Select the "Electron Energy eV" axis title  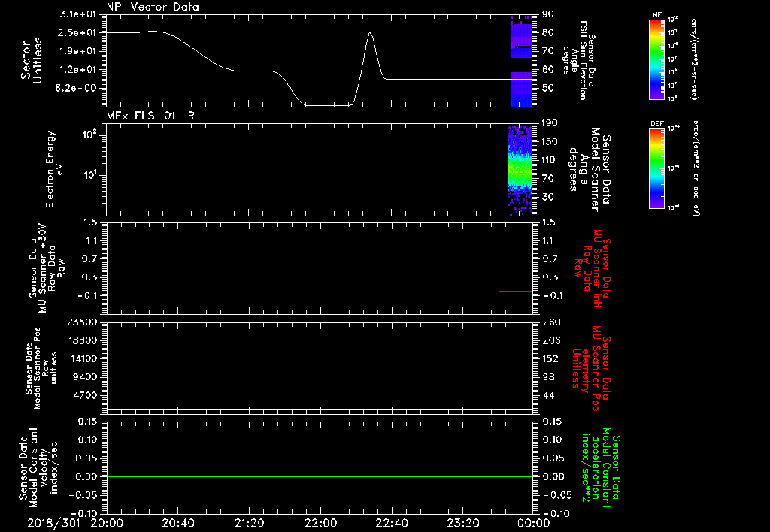(x=53, y=169)
